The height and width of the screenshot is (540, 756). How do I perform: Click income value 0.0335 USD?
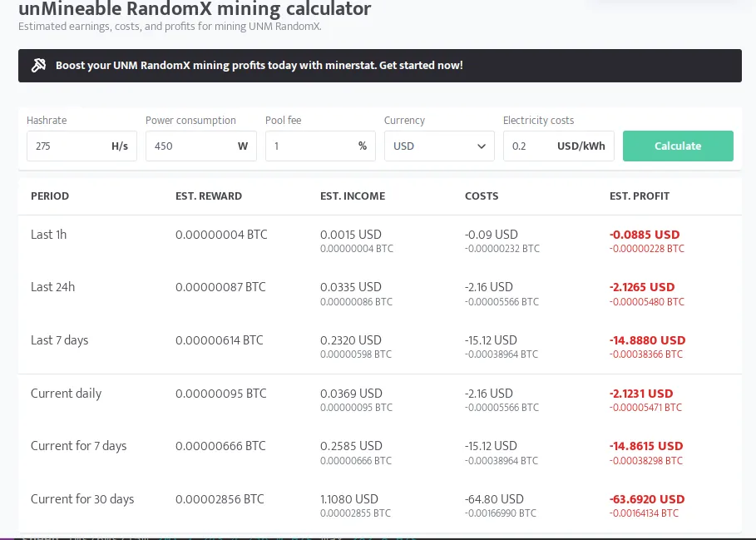point(350,287)
